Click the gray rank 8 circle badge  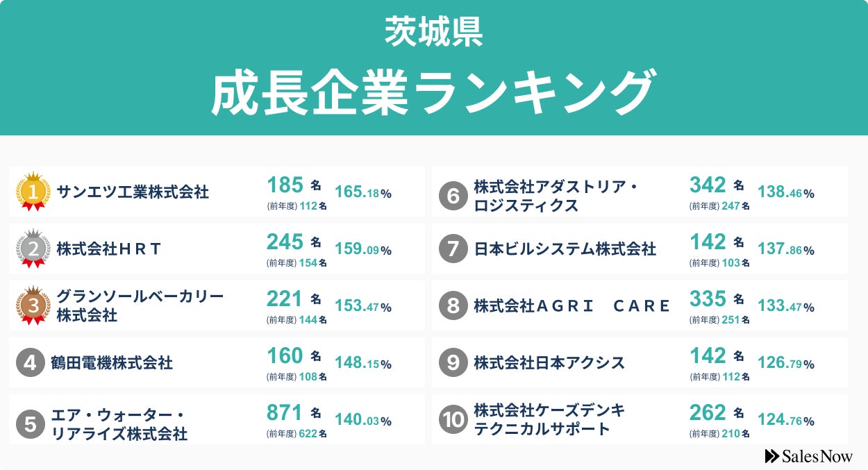[453, 305]
